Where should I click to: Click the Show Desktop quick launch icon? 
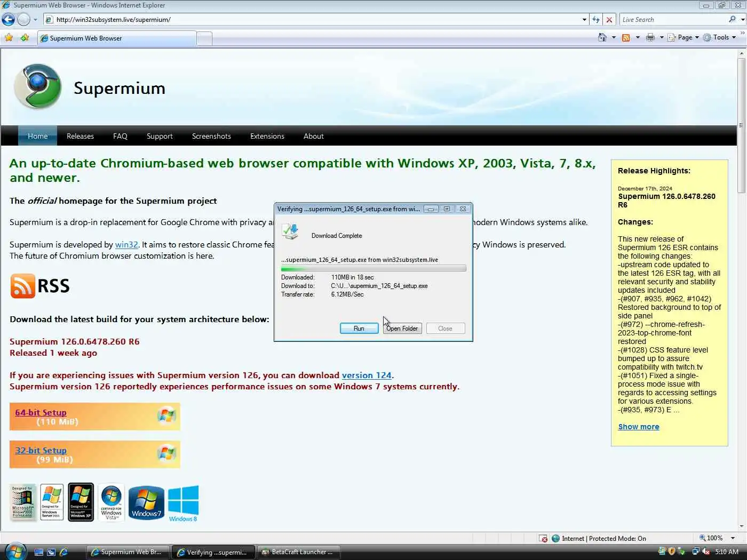point(38,552)
